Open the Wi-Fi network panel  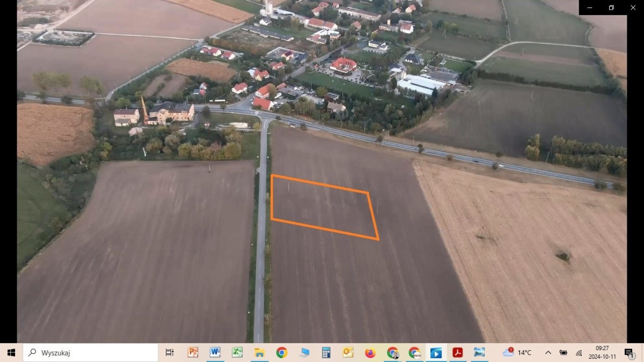click(579, 352)
